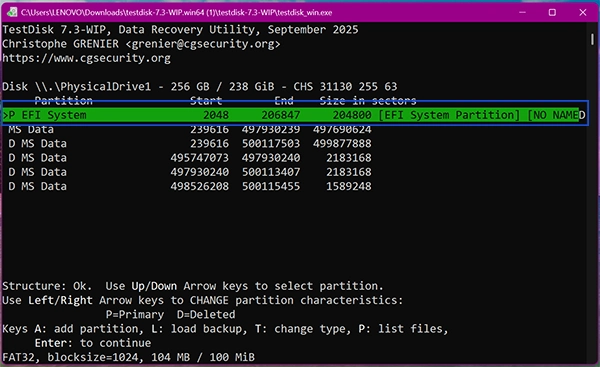The height and width of the screenshot is (367, 600).
Task: Click the 'D=Deleted' legend text
Action: [x=206, y=315]
